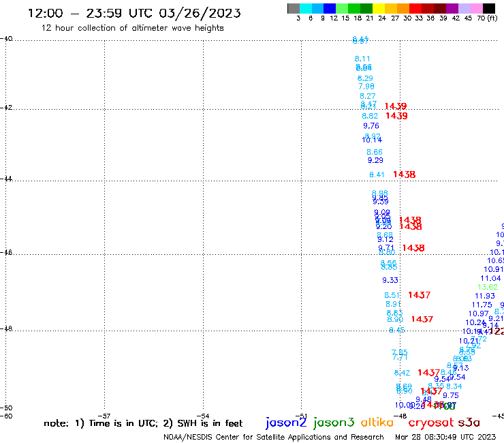Click the wave height value 9.29
The image size is (504, 443).
[x=375, y=161]
